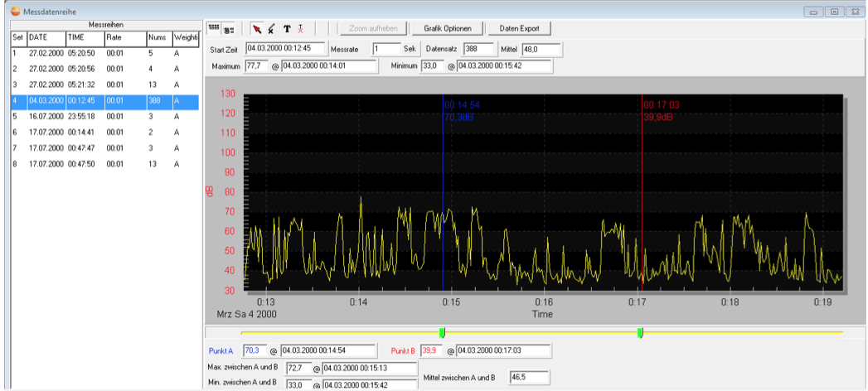
Task: Select the marker annotation tool
Action: pyautogui.click(x=271, y=28)
